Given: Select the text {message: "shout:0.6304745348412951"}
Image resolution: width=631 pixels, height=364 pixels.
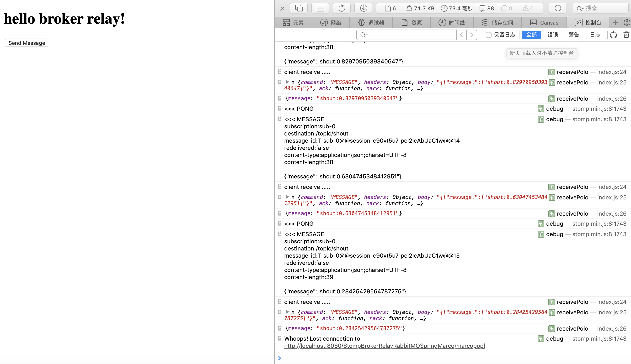Looking at the screenshot, I should (343, 213).
